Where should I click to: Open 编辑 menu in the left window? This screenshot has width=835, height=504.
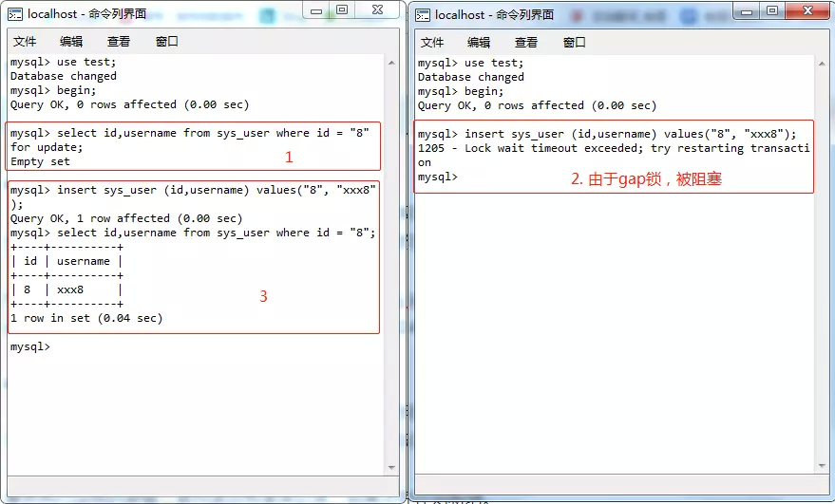tap(71, 42)
